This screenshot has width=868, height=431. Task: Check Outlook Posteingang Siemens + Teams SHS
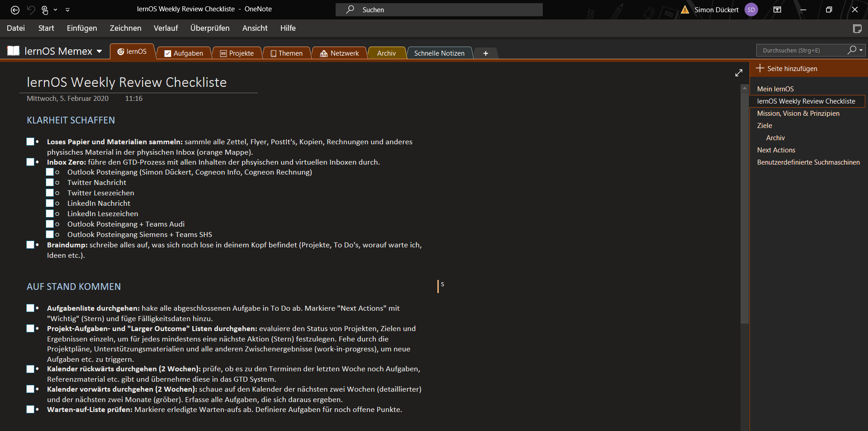(x=50, y=234)
